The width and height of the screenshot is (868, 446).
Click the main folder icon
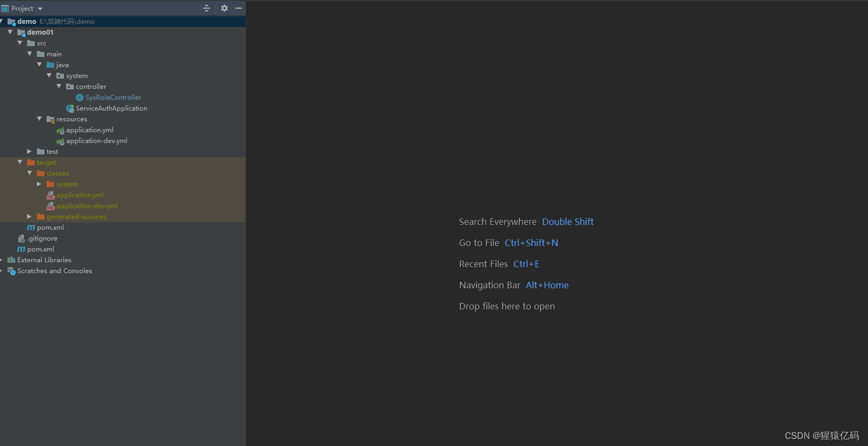pos(41,54)
